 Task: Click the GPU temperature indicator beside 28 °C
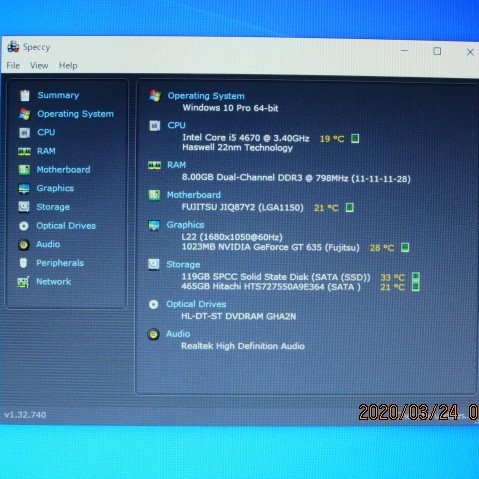(x=405, y=247)
